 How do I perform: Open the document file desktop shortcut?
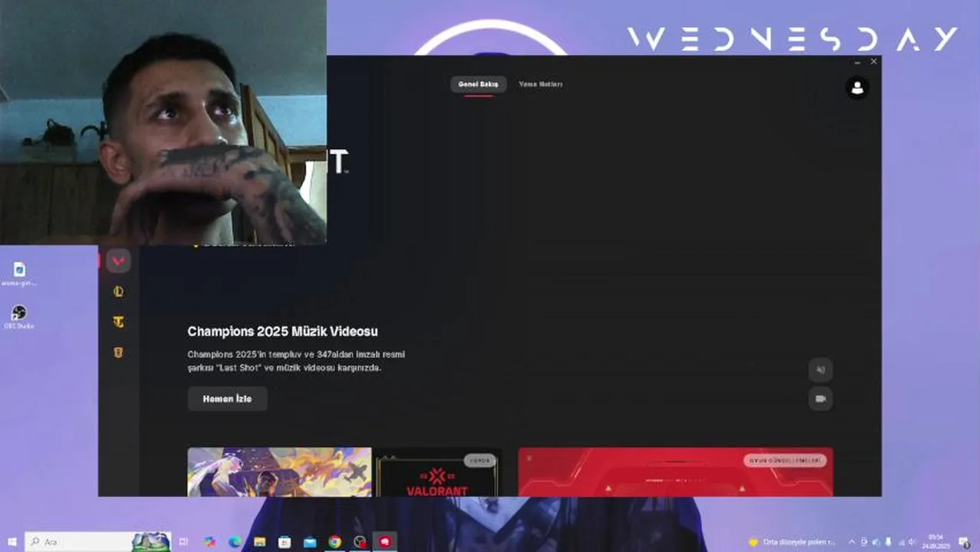click(19, 274)
